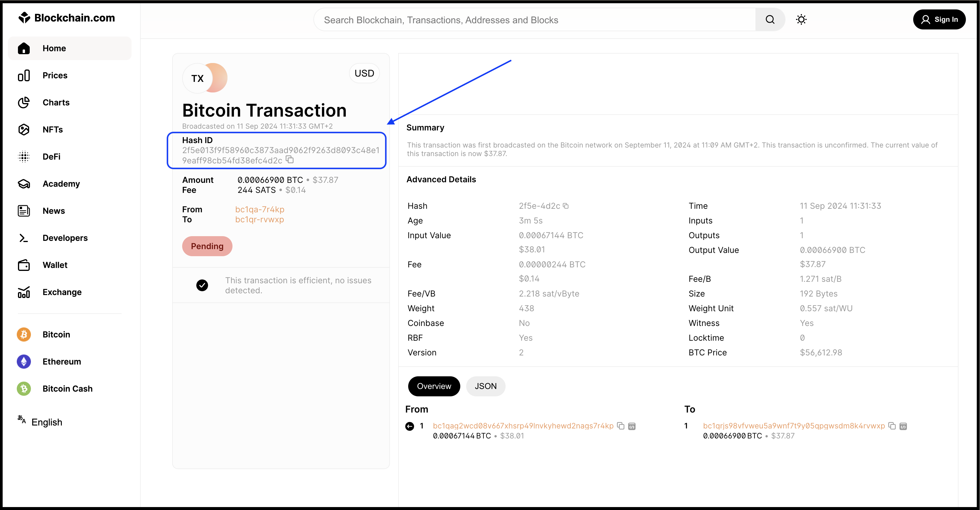This screenshot has width=980, height=510.
Task: Copy the transaction Hash ID using the copy icon
Action: [x=290, y=160]
